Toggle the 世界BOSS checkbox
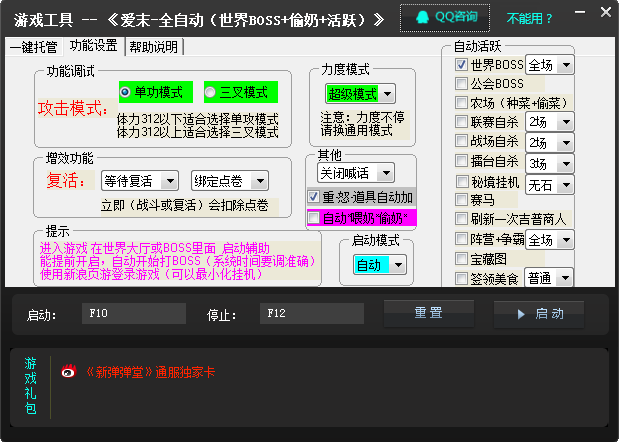 (461, 65)
